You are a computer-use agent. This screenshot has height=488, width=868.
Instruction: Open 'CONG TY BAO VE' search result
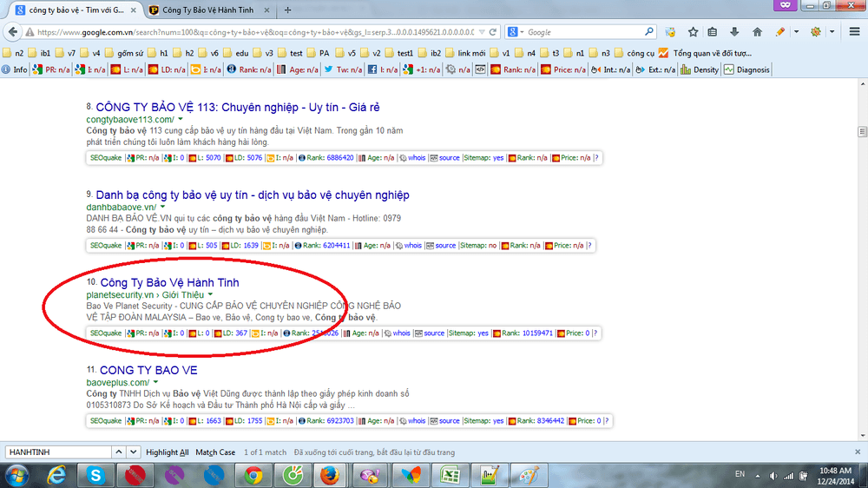pyautogui.click(x=148, y=370)
